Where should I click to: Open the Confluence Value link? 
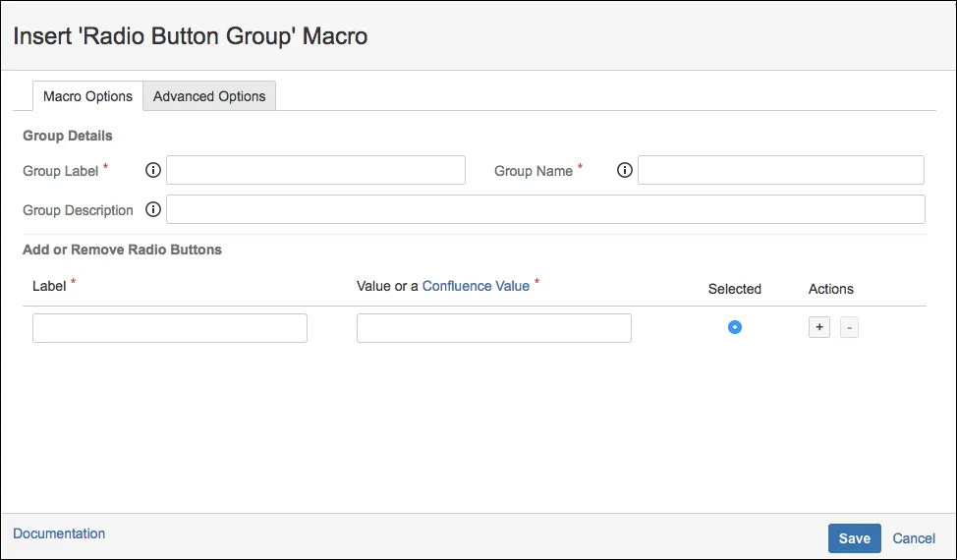coord(477,286)
